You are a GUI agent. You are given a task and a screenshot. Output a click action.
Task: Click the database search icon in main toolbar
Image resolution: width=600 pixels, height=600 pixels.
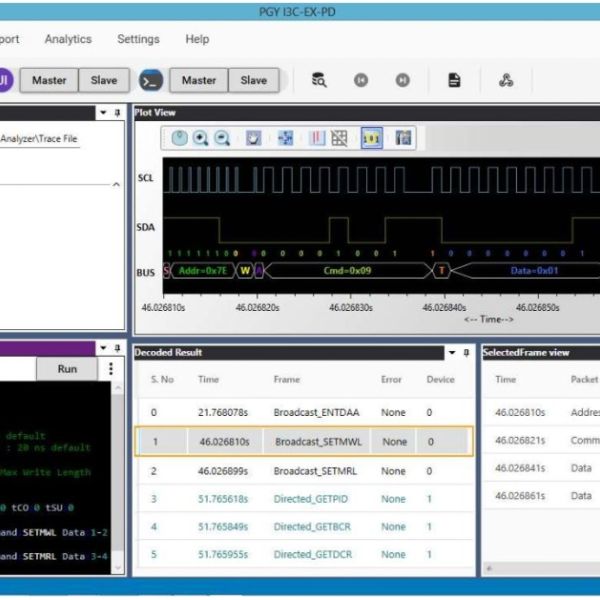tap(319, 80)
